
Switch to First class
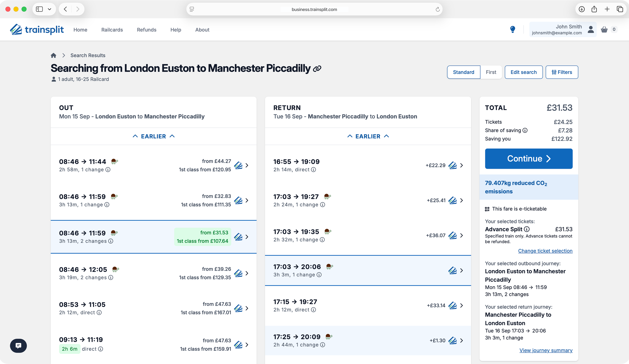point(491,72)
